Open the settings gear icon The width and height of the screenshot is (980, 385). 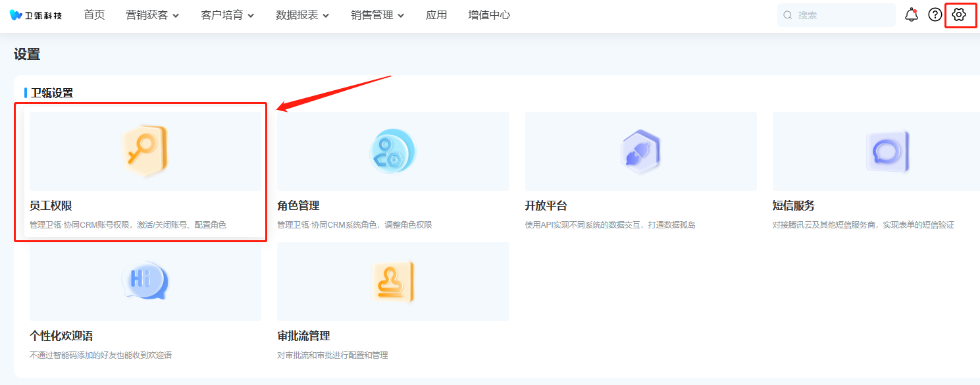959,14
